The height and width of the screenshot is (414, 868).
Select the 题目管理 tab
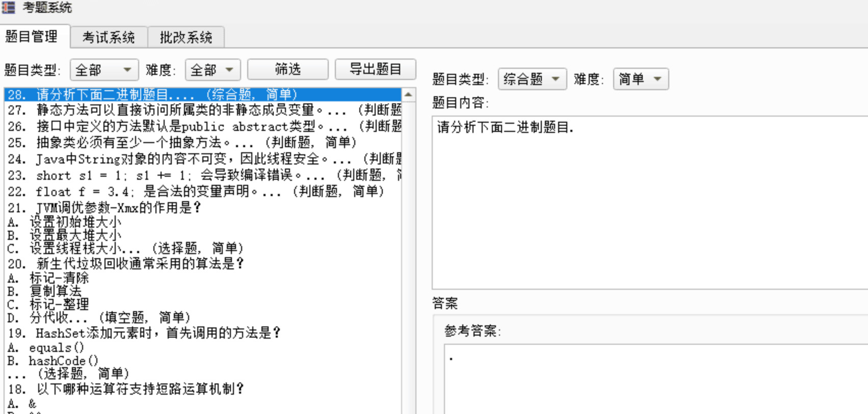pyautogui.click(x=32, y=37)
